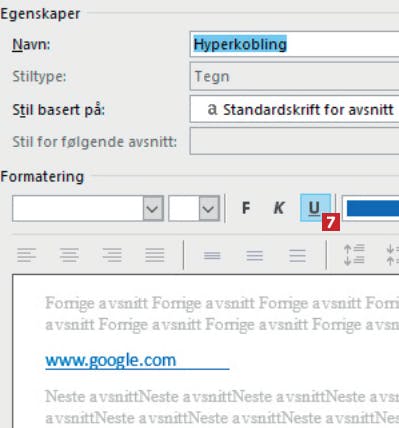399x428 pixels.
Task: Increase paragraph spacing icon
Action: point(354,255)
